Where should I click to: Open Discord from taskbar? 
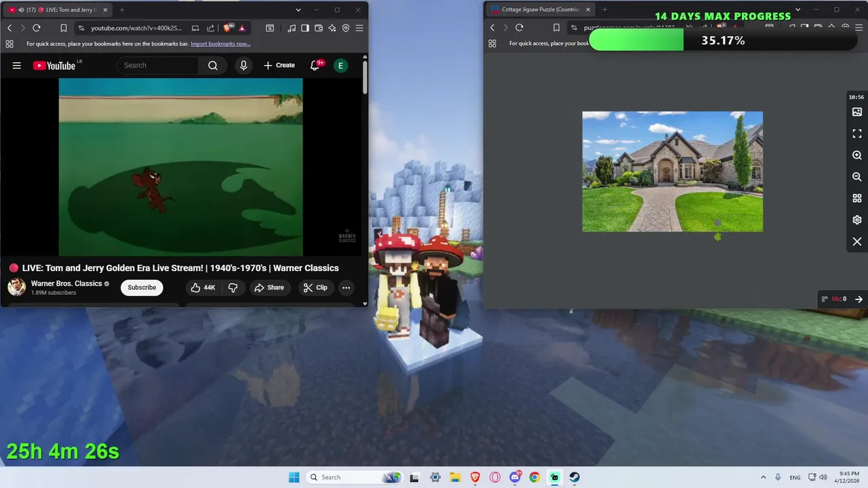pyautogui.click(x=515, y=477)
